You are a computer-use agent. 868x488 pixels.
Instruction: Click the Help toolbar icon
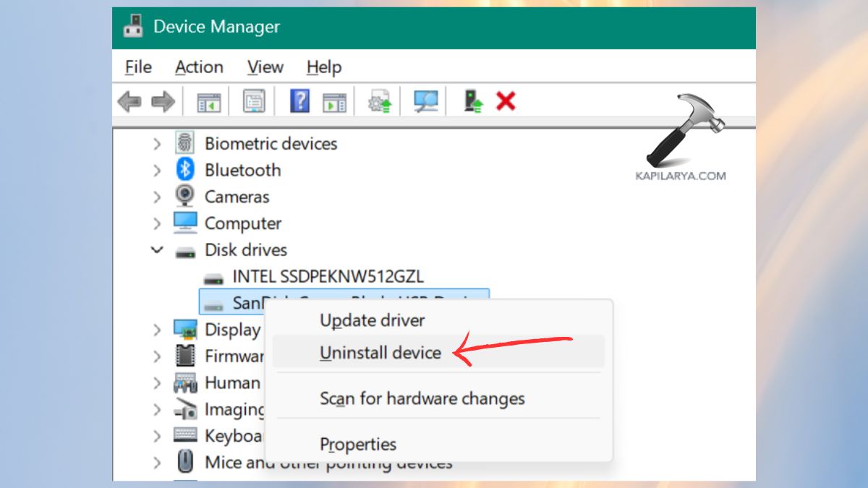pos(301,101)
